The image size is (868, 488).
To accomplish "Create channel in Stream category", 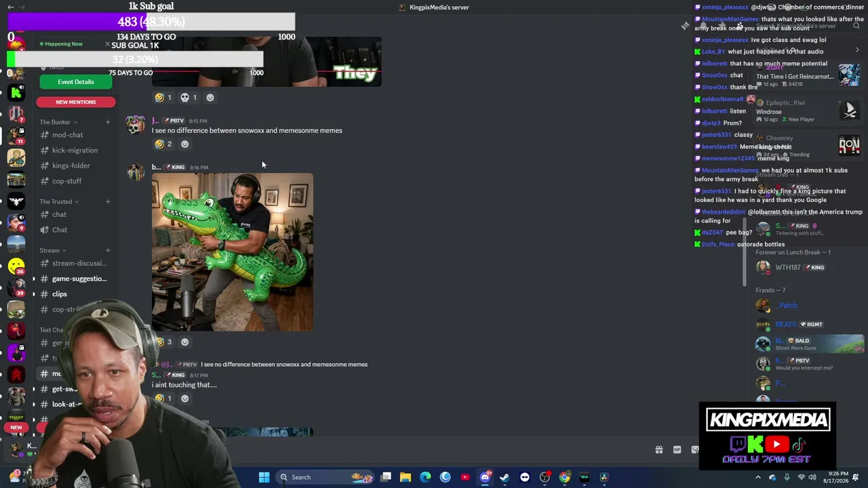I will pos(108,251).
